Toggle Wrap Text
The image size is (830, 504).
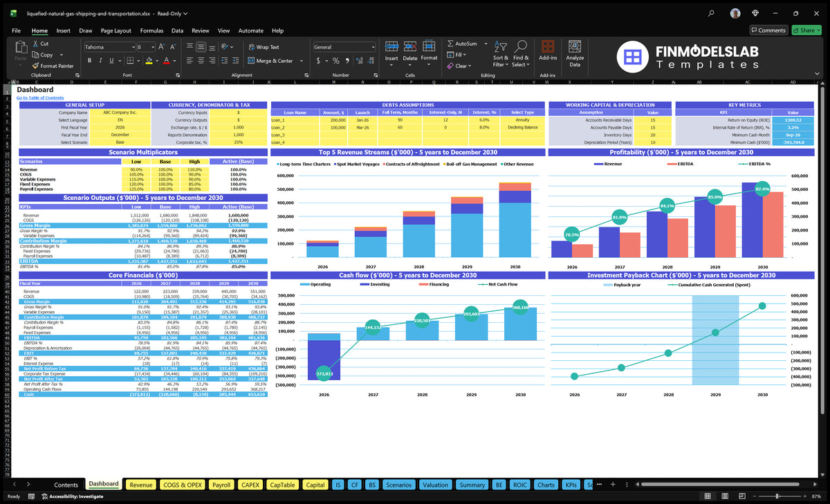click(x=264, y=47)
